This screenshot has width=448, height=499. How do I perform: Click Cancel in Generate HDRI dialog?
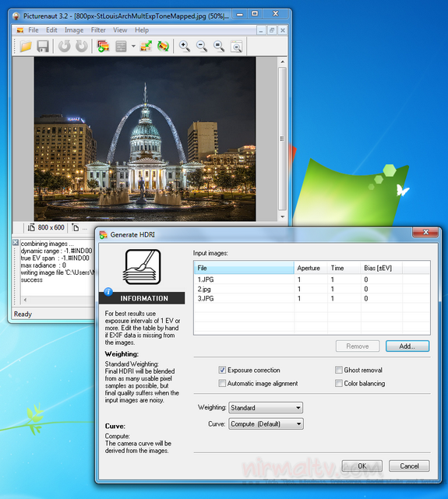coord(409,466)
